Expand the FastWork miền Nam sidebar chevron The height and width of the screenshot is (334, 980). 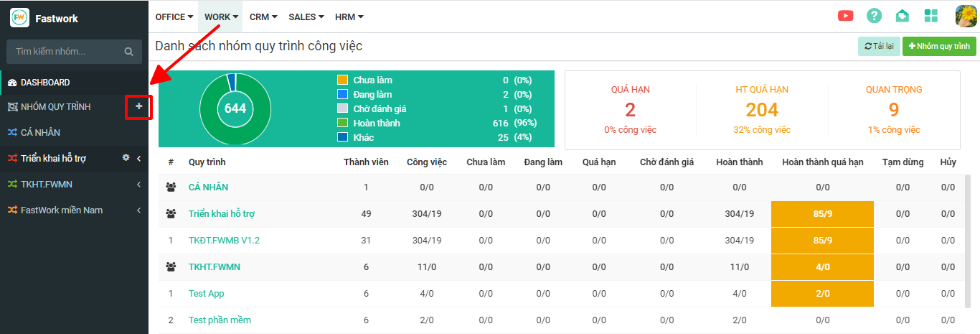138,210
